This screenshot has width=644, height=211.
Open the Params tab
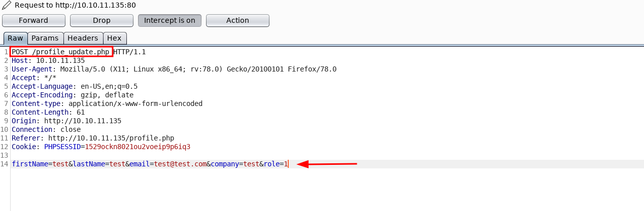pos(45,38)
